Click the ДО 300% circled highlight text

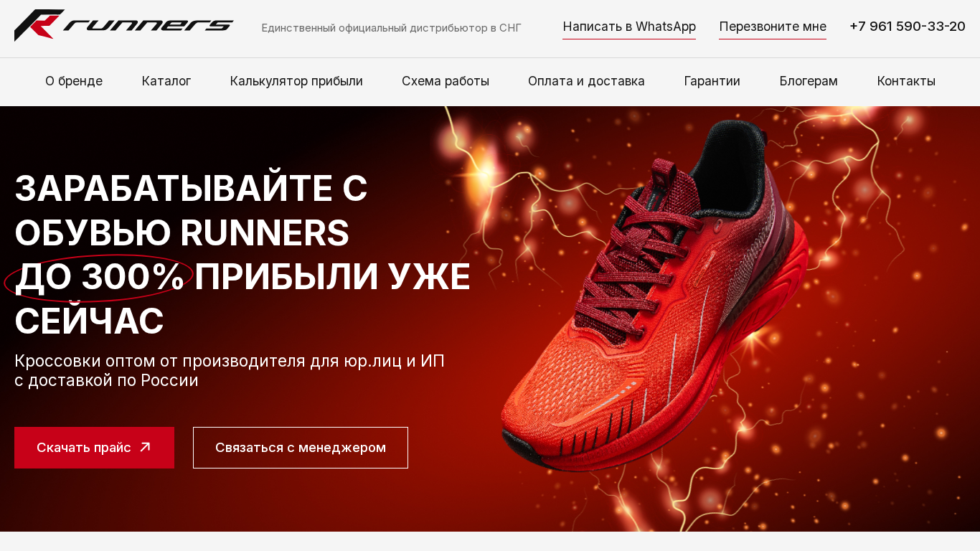99,277
